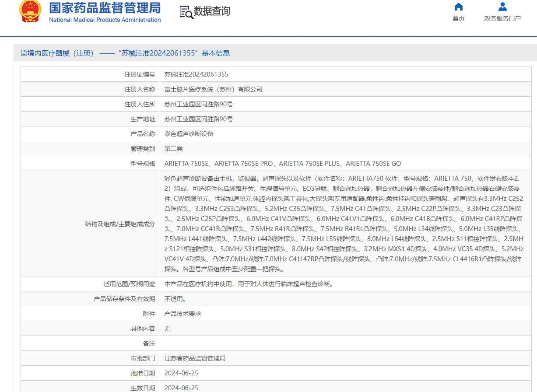
Task: Click the national emblem logo
Action: click(x=30, y=10)
